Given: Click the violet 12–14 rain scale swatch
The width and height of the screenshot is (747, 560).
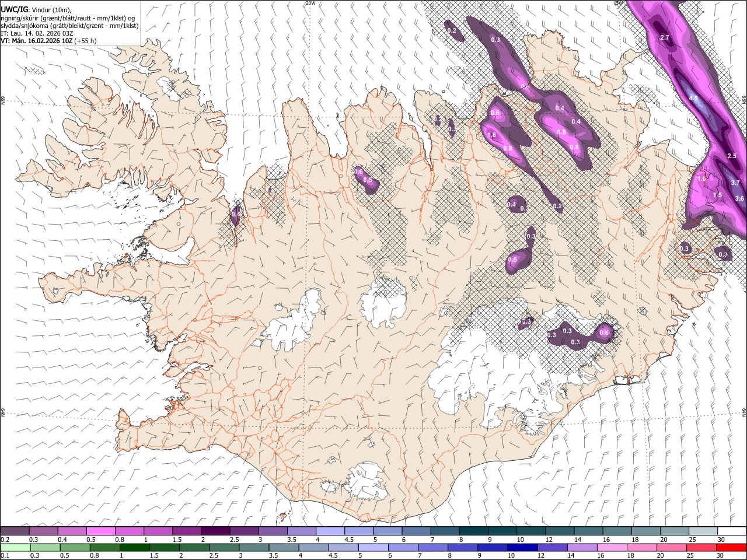Looking at the screenshot, I should pos(552,548).
